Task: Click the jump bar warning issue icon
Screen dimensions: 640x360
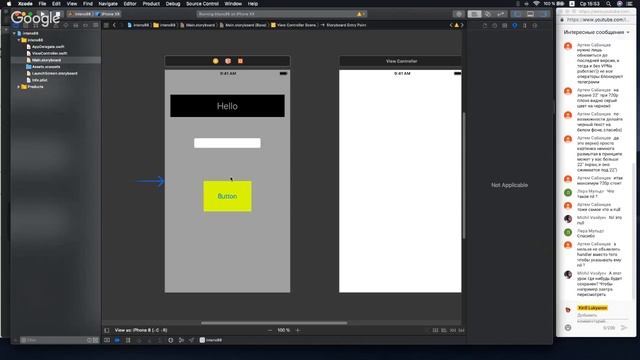Action: pyautogui.click(x=457, y=25)
